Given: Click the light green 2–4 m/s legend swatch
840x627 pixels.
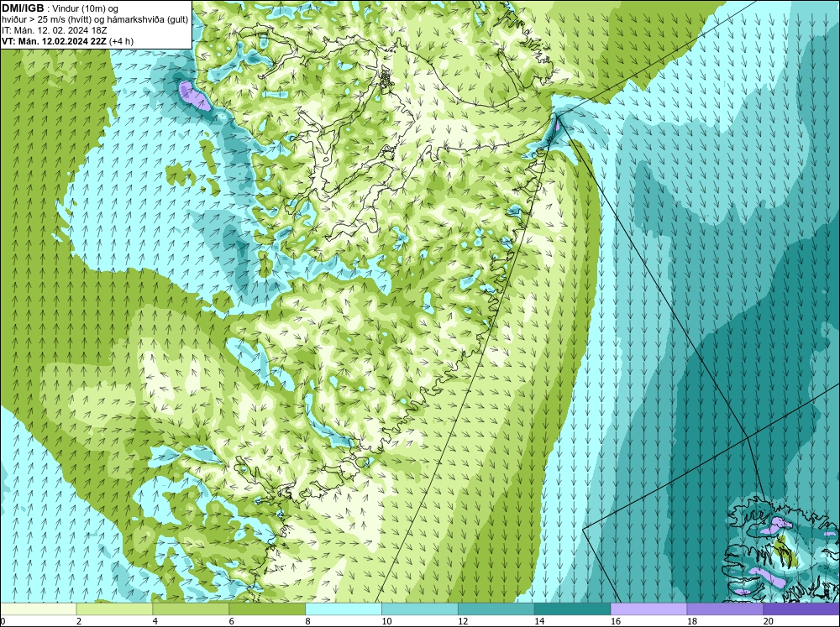Looking at the screenshot, I should point(114,609).
